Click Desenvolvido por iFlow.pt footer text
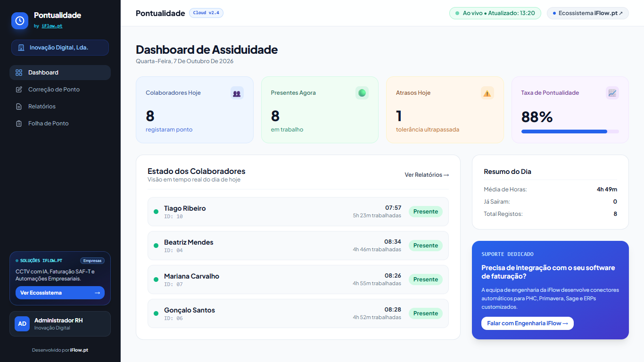Screen dimensions: 644x362 (x=60, y=350)
